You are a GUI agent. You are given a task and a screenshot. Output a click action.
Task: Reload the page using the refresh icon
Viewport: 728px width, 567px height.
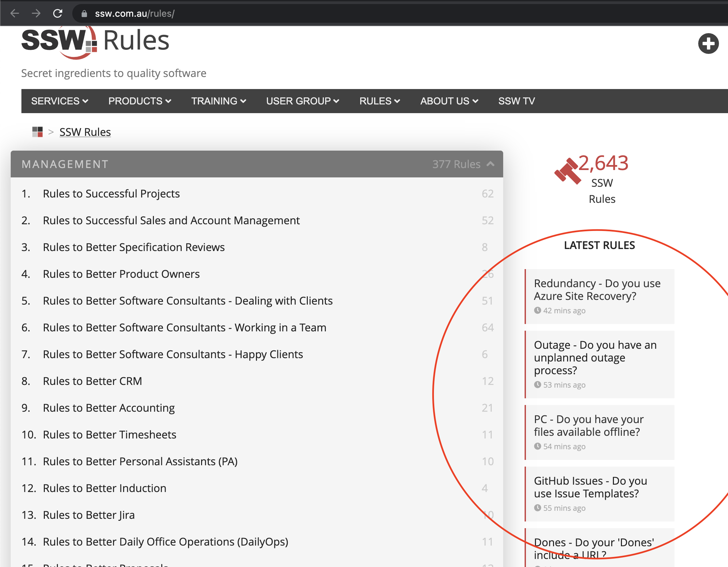tap(58, 13)
